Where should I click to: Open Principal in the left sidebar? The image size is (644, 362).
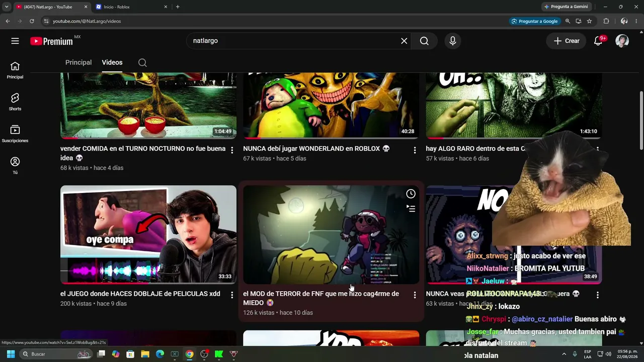pos(15,70)
